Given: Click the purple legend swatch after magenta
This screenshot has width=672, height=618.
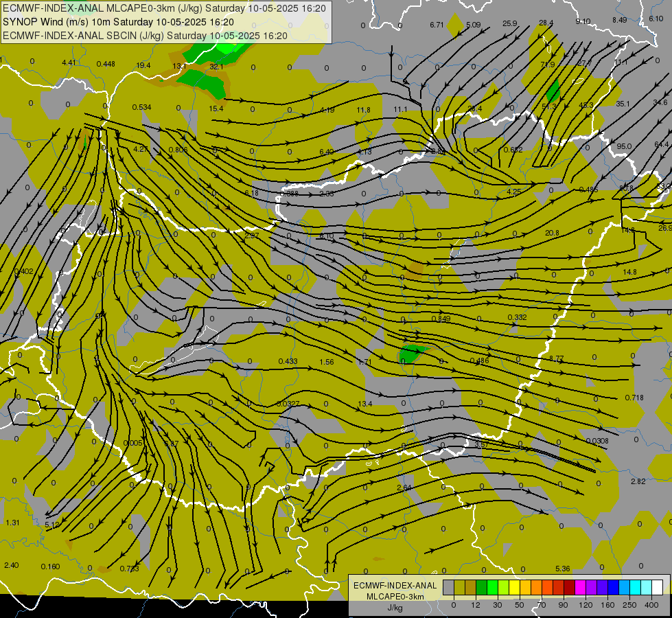Looking at the screenshot, I should pos(592,587).
